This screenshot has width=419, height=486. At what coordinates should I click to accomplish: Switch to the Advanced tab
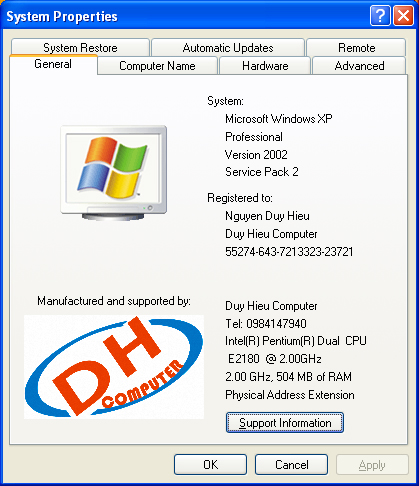tap(359, 66)
